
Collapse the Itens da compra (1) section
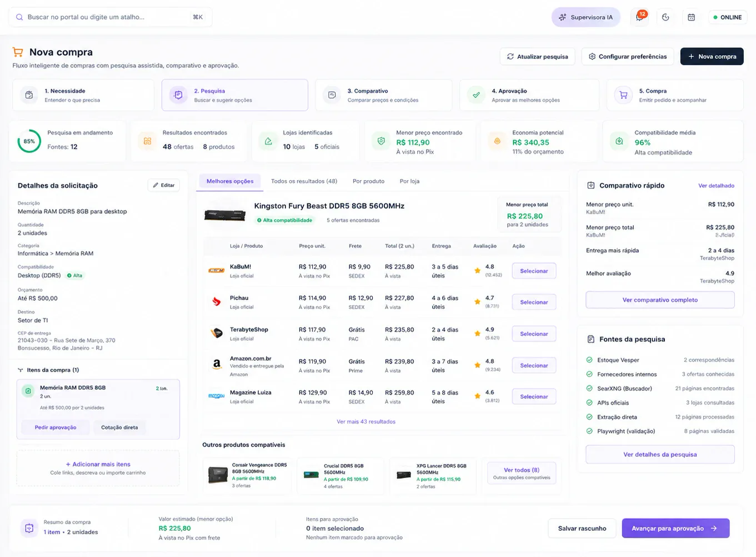pos(21,370)
